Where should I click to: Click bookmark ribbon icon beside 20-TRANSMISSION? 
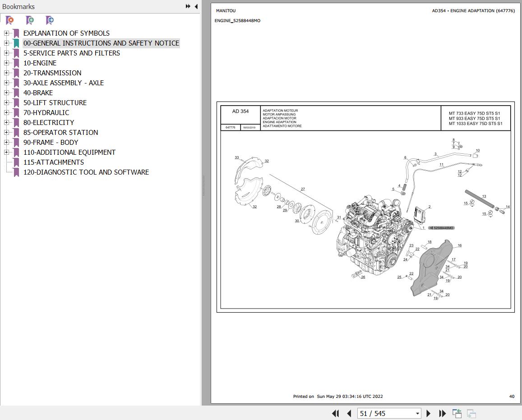[16, 73]
